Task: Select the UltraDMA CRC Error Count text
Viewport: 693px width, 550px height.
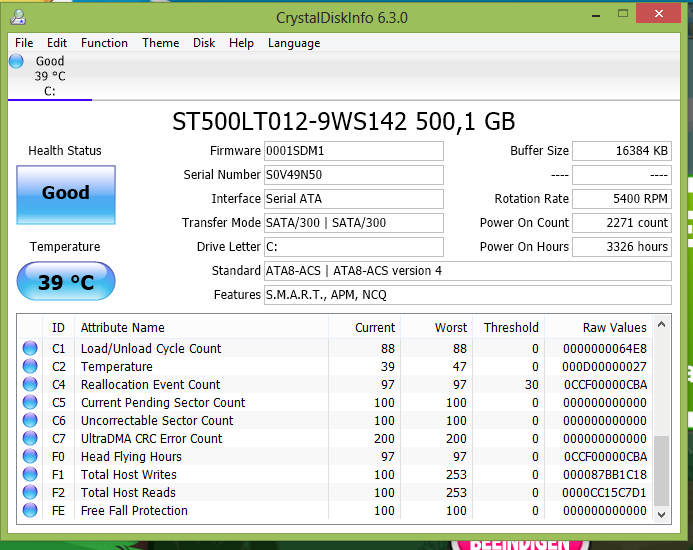Action: pyautogui.click(x=152, y=439)
